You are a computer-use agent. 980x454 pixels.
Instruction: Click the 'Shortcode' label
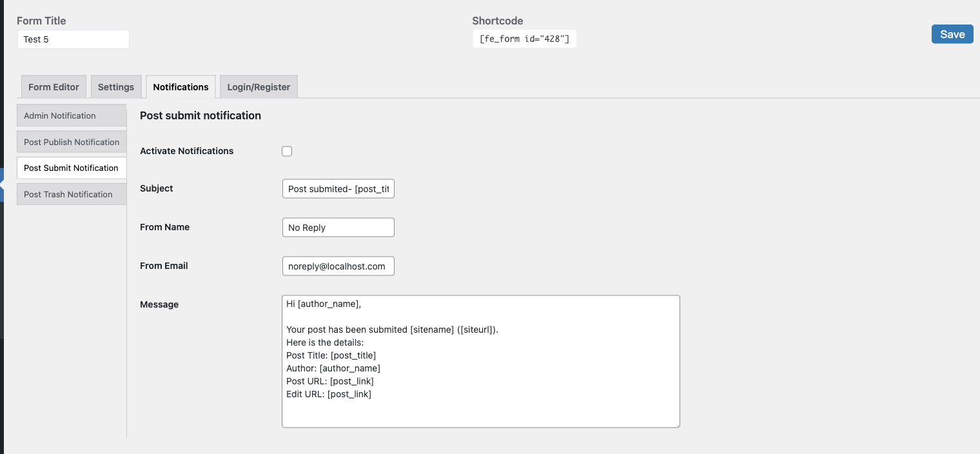tap(498, 21)
